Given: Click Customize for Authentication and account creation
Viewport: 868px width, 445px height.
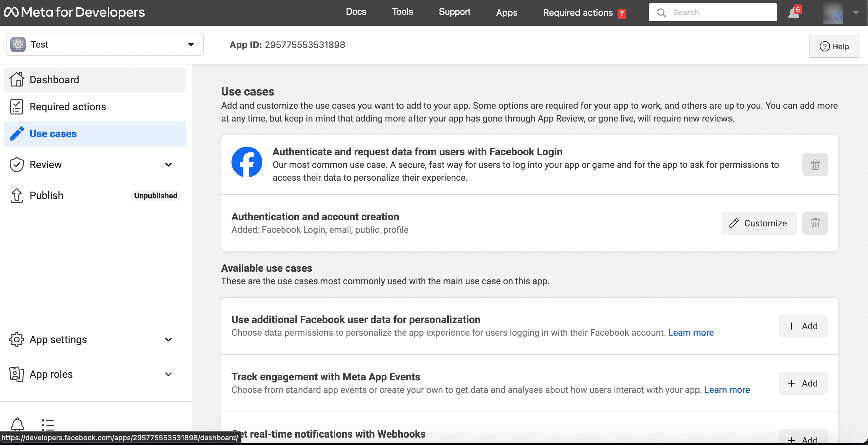Looking at the screenshot, I should tap(758, 223).
